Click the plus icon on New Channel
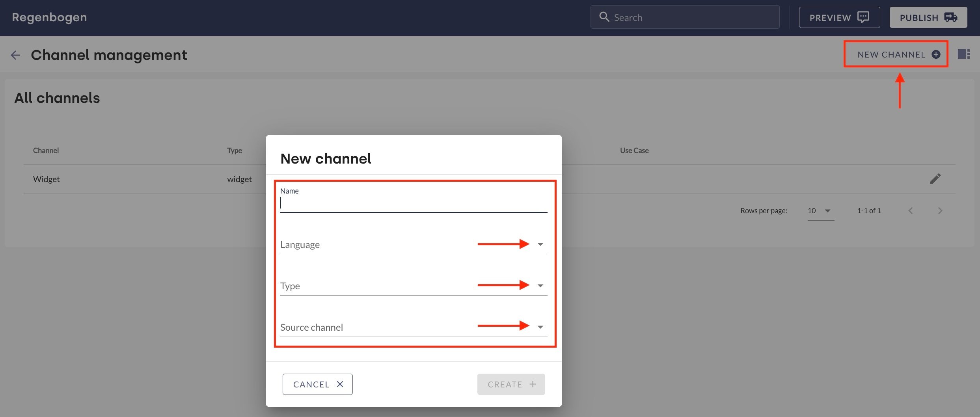The width and height of the screenshot is (980, 417). point(936,54)
